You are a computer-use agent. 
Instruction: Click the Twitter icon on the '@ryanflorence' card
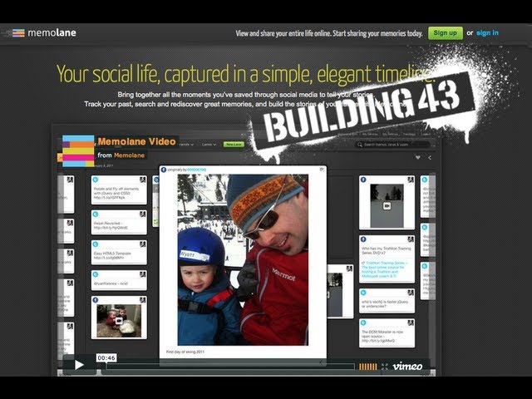[x=96, y=274]
